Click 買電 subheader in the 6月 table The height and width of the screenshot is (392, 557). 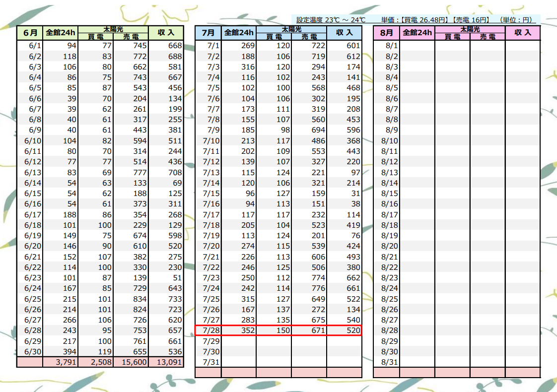click(95, 37)
